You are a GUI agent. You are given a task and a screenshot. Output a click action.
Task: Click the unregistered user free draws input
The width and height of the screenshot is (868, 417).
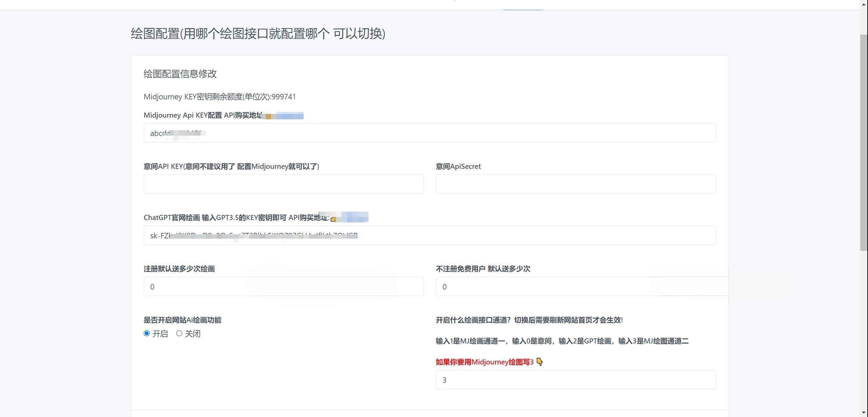(576, 286)
